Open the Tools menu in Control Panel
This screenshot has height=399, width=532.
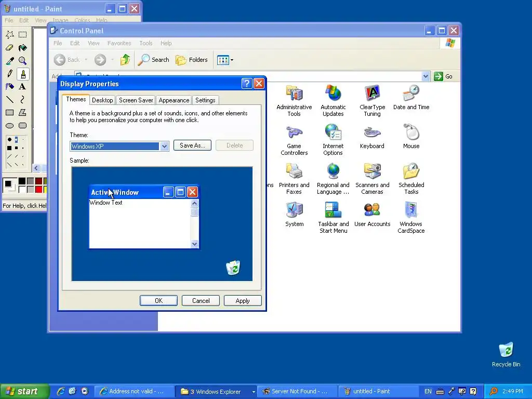146,43
